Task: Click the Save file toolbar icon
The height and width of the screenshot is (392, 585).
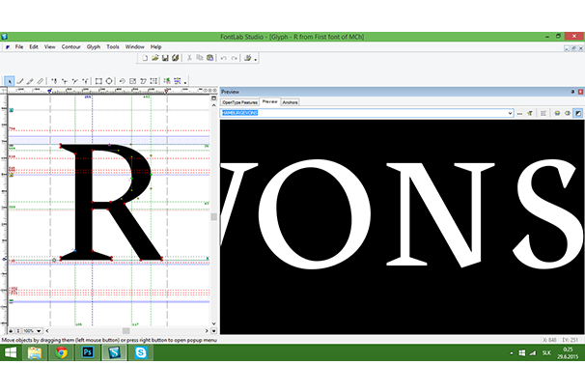Action: pos(165,58)
